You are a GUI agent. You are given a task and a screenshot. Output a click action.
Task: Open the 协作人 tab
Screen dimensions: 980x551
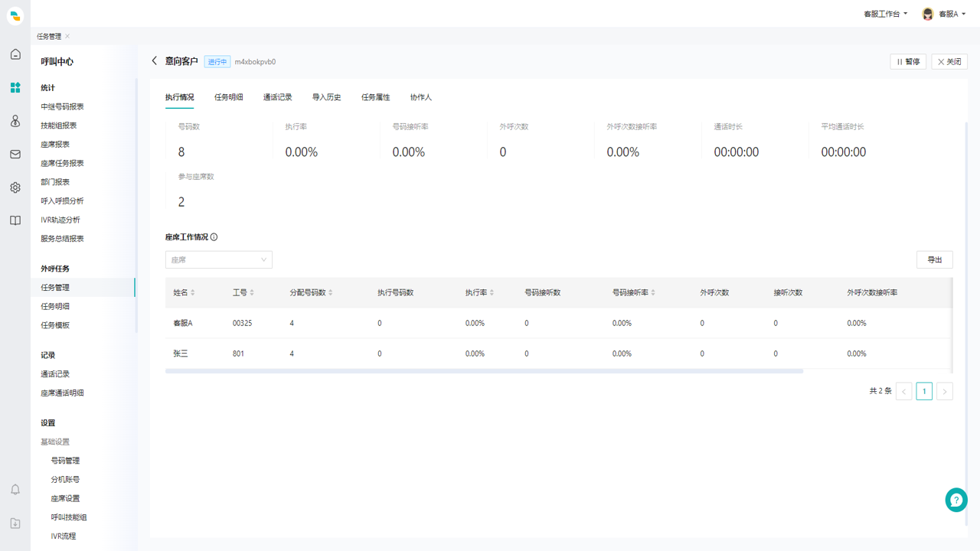(x=421, y=97)
